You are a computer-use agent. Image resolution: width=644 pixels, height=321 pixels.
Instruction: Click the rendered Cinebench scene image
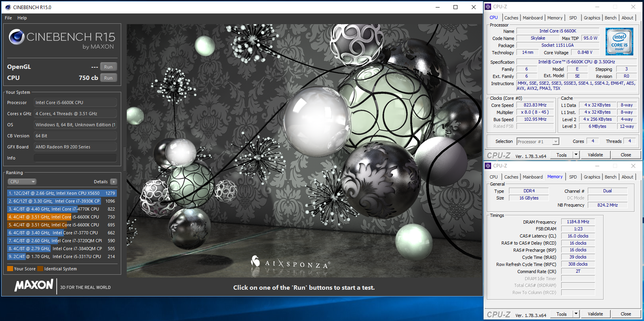tap(304, 151)
